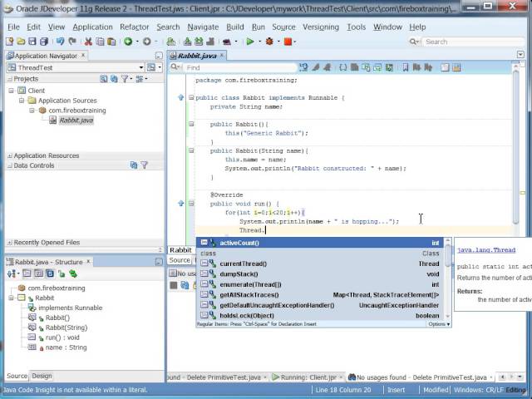Click the stop square icon in log panel
Image resolution: width=532 pixels, height=399 pixels.
(x=174, y=285)
